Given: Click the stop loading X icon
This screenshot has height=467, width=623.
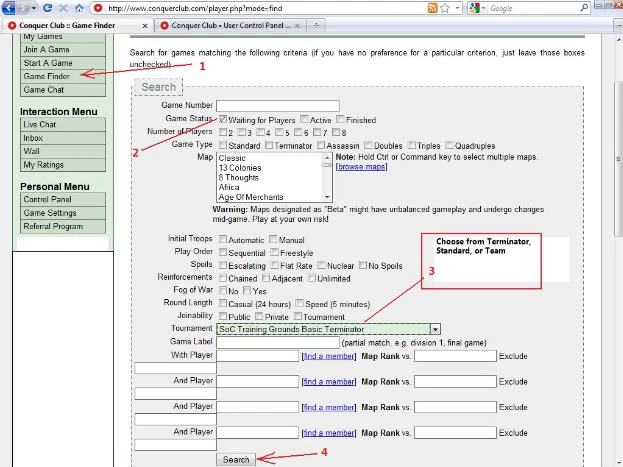Looking at the screenshot, I should tap(63, 8).
